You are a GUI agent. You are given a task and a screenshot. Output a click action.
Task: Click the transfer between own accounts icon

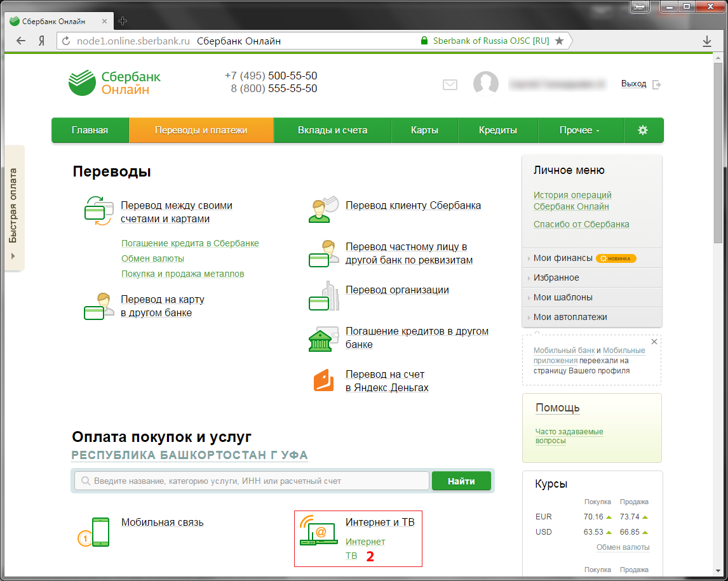[98, 211]
